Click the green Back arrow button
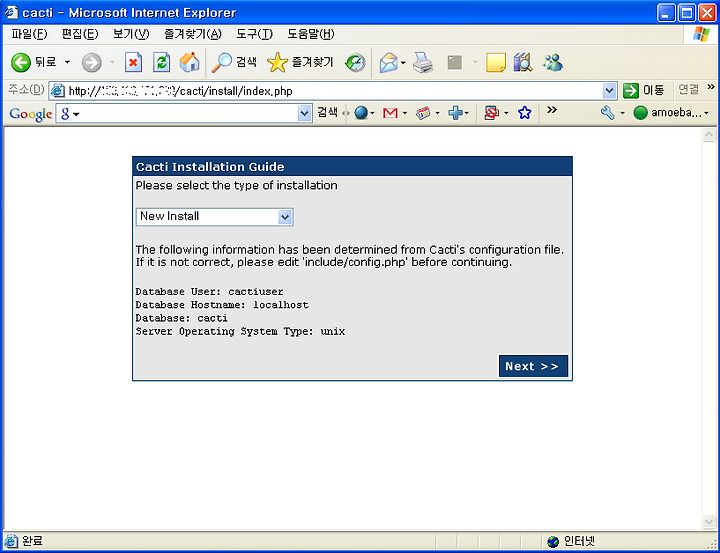 [21, 62]
